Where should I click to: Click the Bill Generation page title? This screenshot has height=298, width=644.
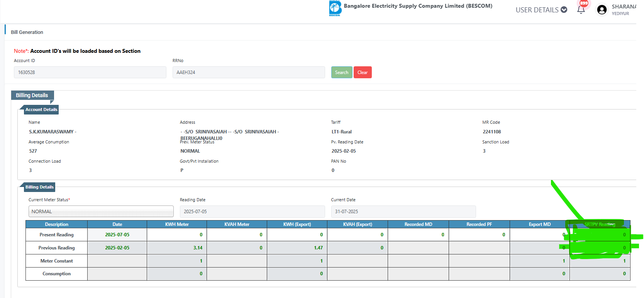point(27,32)
